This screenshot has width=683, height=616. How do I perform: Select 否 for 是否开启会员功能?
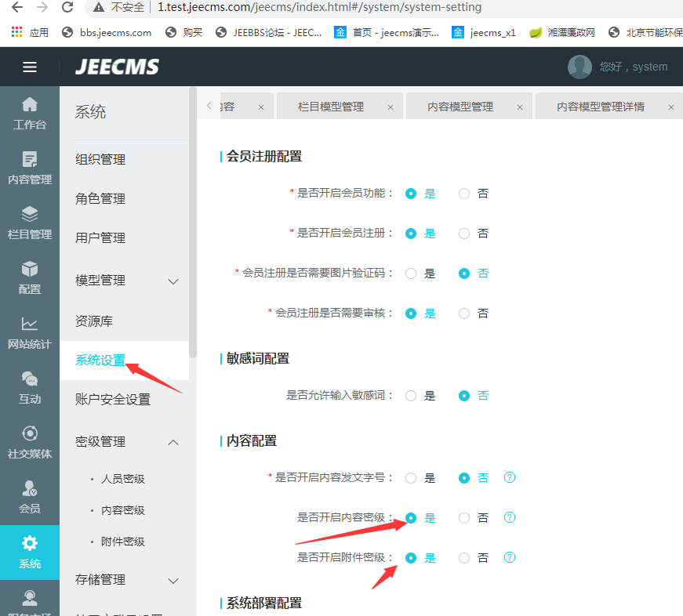tap(464, 194)
